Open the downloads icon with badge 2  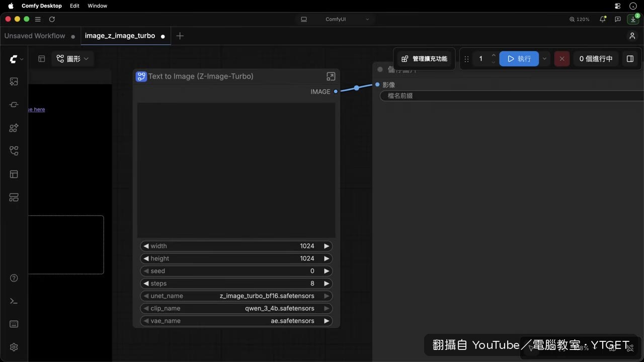pos(633,19)
